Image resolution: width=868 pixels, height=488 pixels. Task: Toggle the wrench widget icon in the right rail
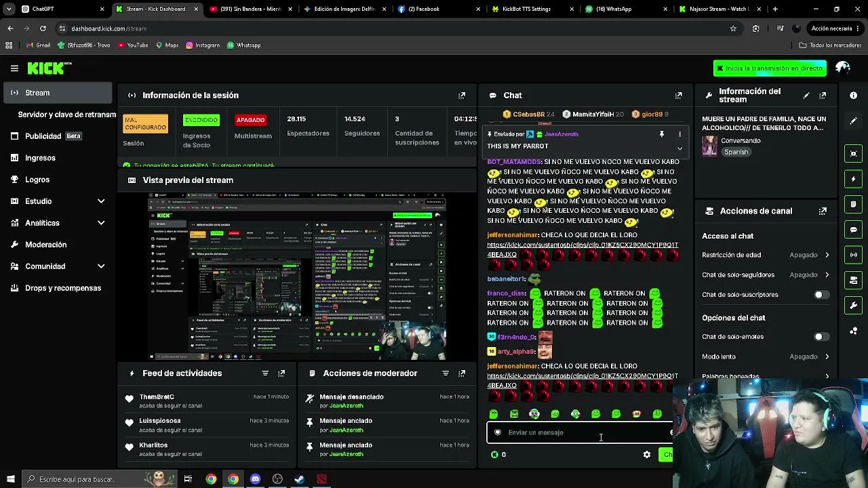pos(854,305)
